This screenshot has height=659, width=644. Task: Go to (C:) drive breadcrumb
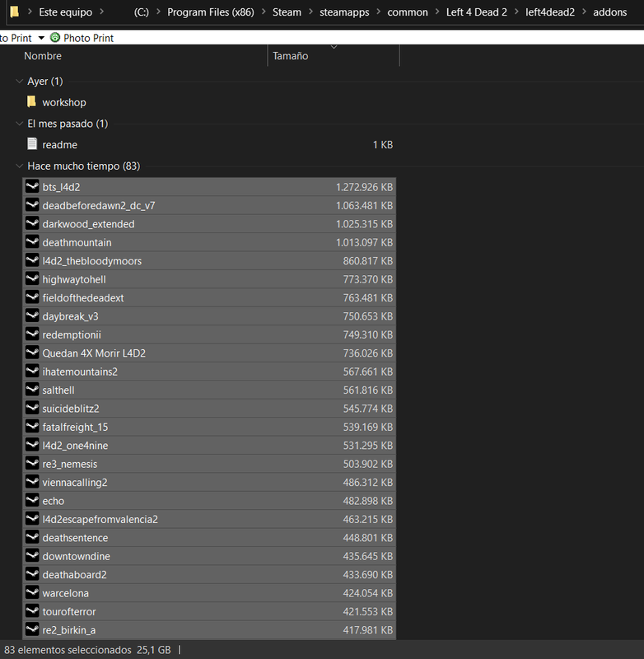pos(141,12)
